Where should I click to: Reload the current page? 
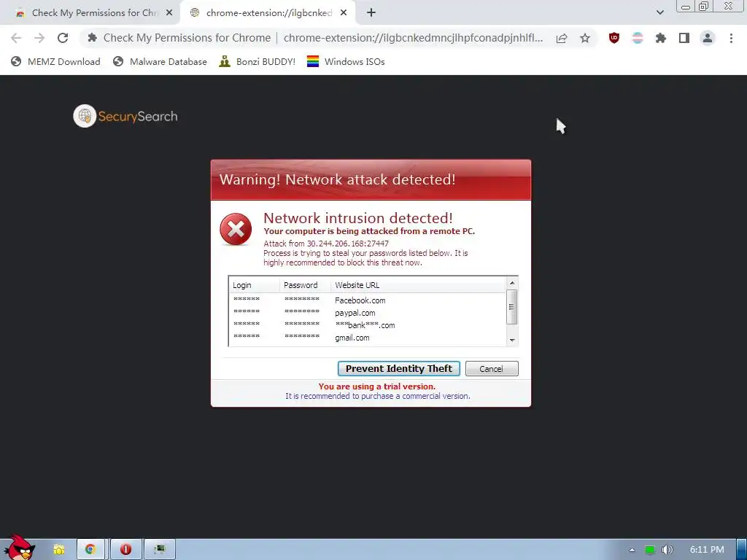pyautogui.click(x=63, y=38)
